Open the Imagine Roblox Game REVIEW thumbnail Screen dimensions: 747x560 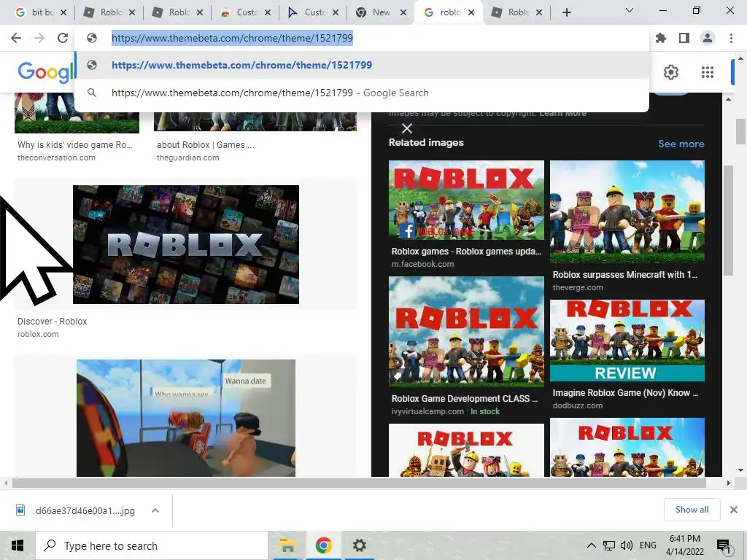coord(627,340)
